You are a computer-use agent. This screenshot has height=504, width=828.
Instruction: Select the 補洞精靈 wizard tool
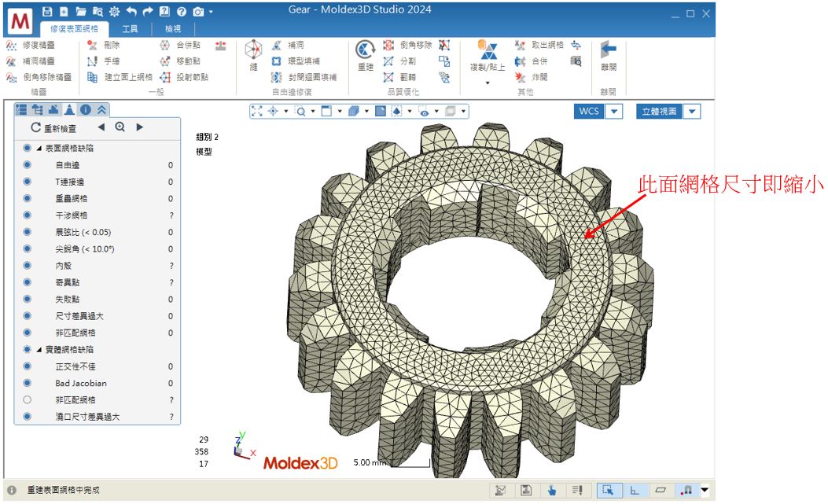click(x=31, y=61)
